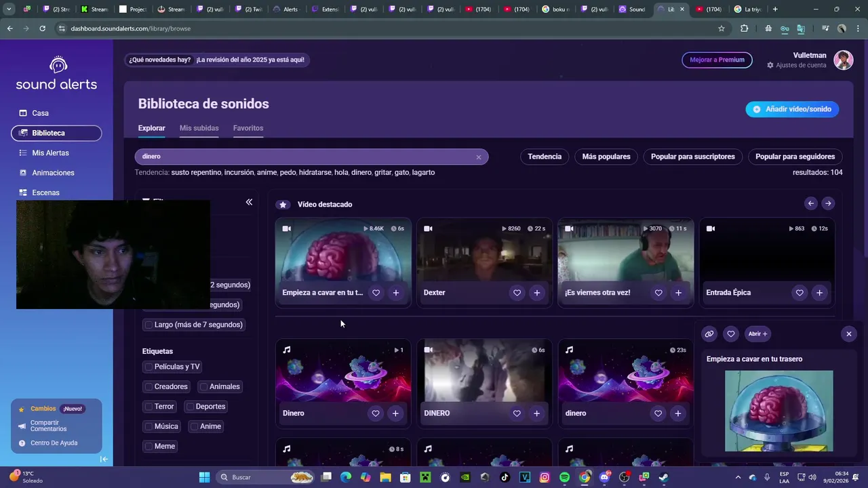Image resolution: width=868 pixels, height=488 pixels.
Task: Check the 'Terror' tag
Action: tap(149, 407)
